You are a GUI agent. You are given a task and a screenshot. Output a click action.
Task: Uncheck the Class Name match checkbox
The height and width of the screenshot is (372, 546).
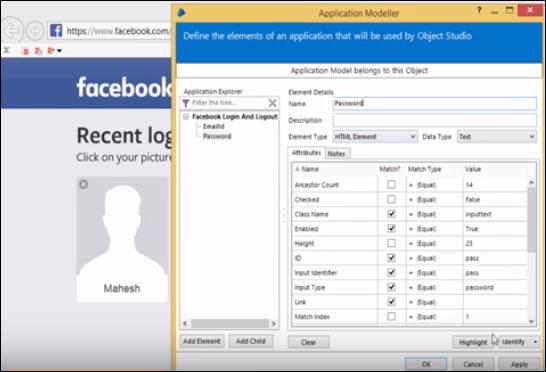pos(391,214)
